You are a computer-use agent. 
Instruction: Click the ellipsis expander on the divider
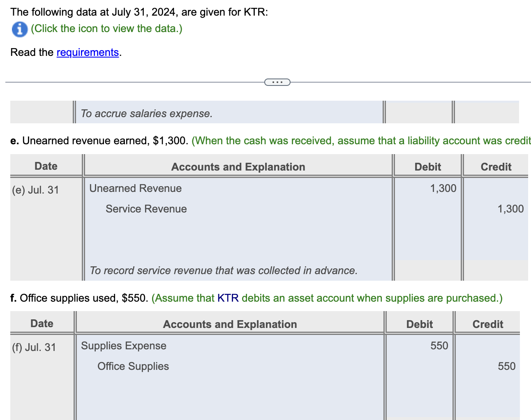tap(277, 82)
